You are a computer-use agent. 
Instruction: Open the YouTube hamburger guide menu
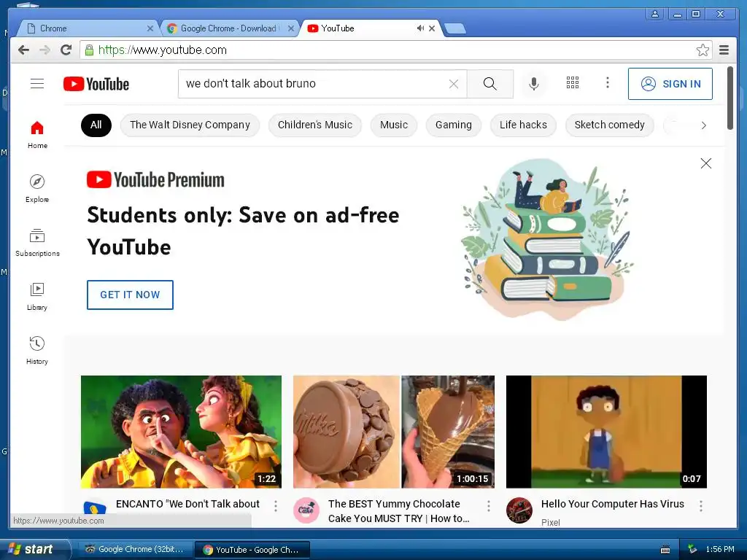click(x=37, y=84)
